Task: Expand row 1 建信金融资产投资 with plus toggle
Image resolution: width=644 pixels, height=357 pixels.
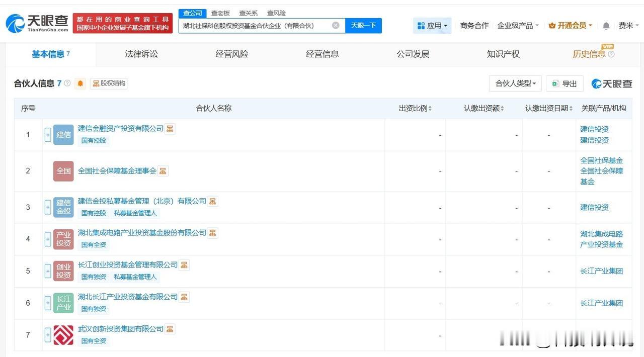Action: click(x=48, y=135)
